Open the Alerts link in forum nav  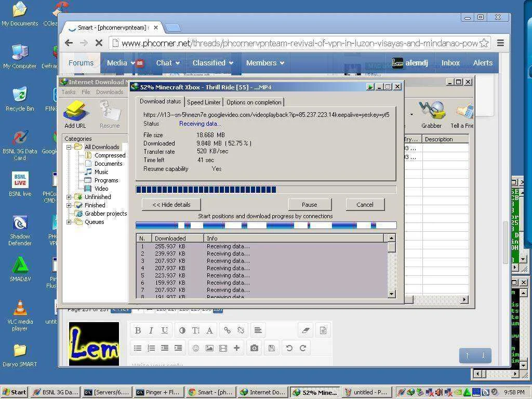[x=483, y=63]
